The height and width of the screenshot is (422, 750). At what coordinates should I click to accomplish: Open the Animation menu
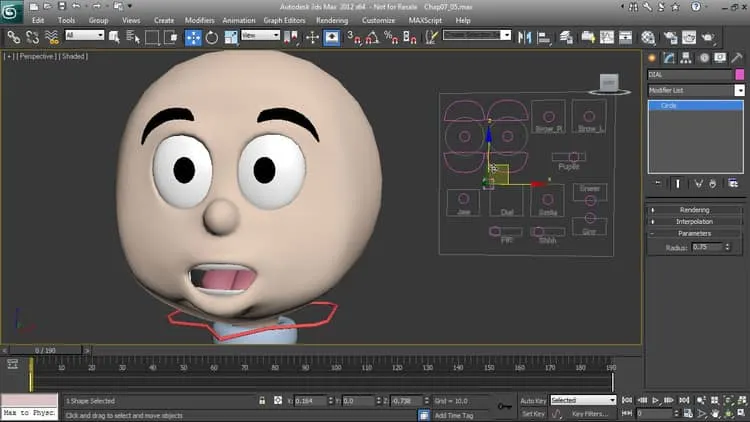(x=239, y=20)
